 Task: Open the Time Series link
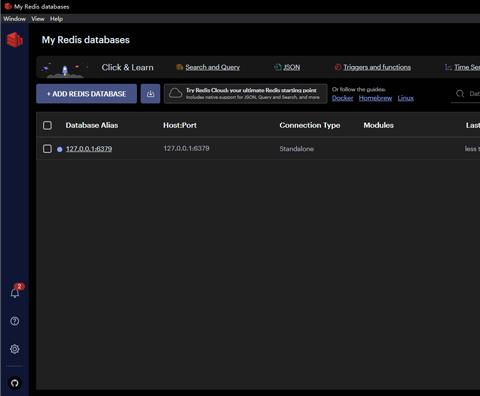pos(467,67)
